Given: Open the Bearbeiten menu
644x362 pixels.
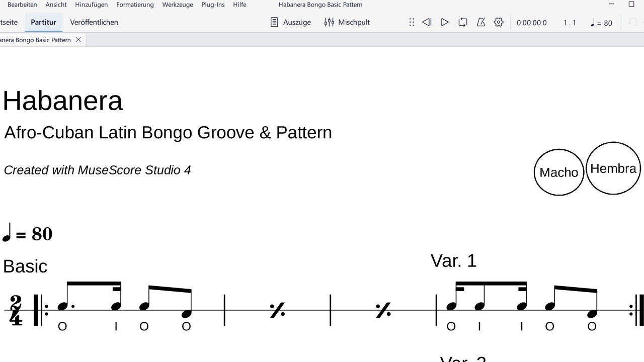Looking at the screenshot, I should click(x=22, y=5).
